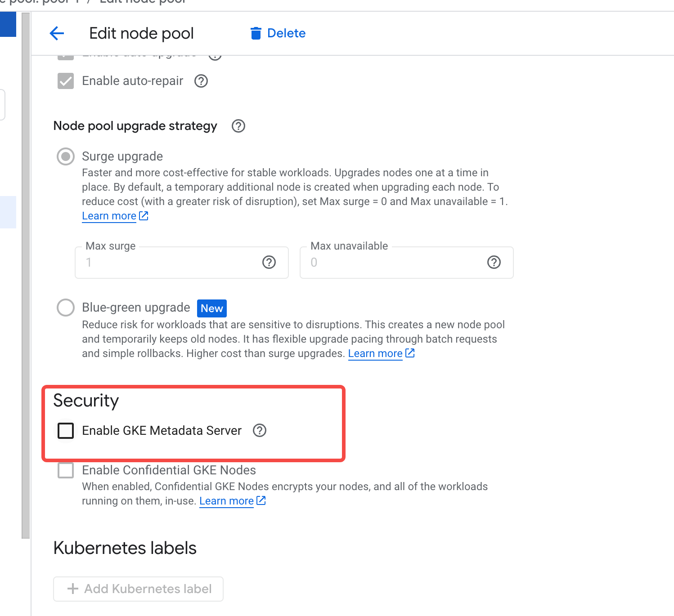The width and height of the screenshot is (674, 616).
Task: Select Blue-green upgrade radio button
Action: coord(66,308)
